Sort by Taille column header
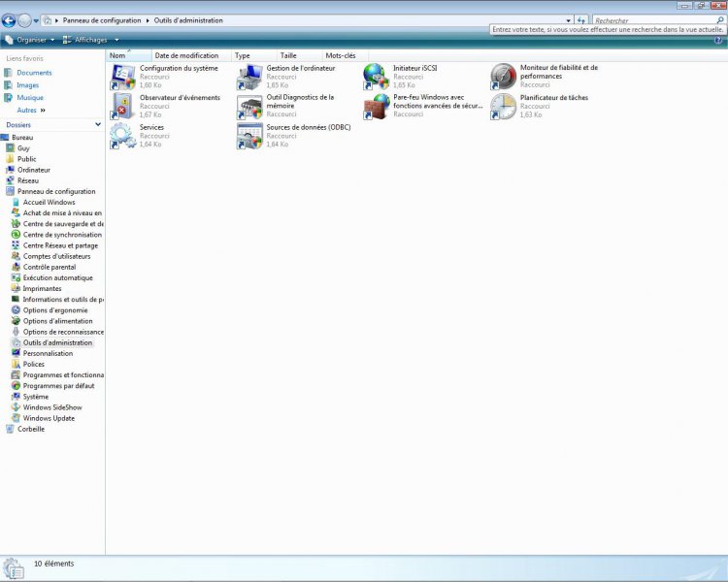The width and height of the screenshot is (728, 582). click(300, 55)
